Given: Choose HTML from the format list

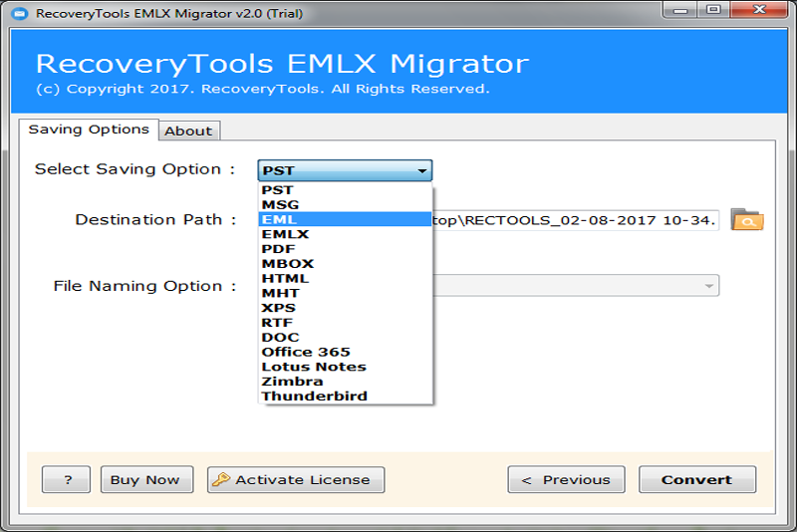Looking at the screenshot, I should point(345,278).
